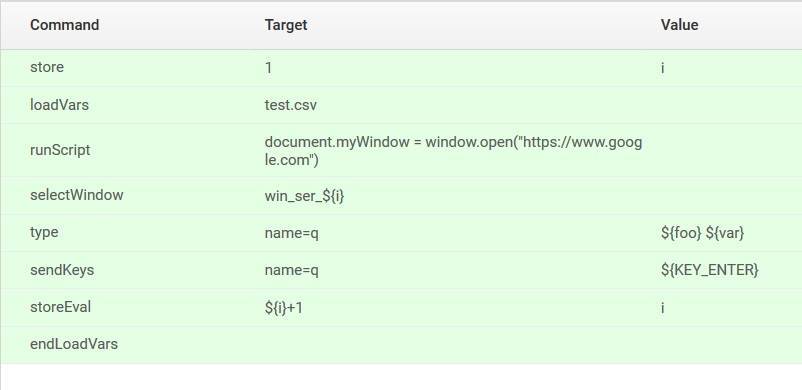Click the Value column header
The image size is (802, 390).
[x=679, y=25]
